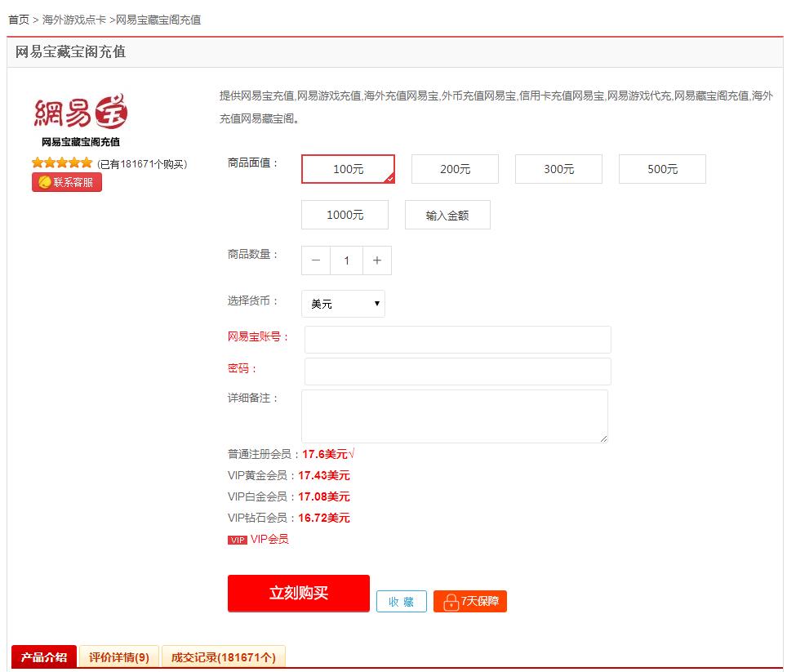Select the 1000元 face value option

tap(345, 215)
